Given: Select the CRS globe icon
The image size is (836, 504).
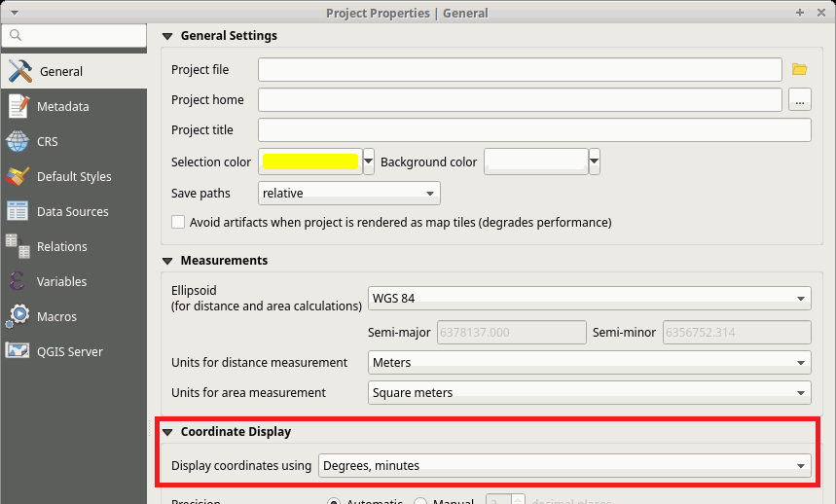Looking at the screenshot, I should click(x=18, y=141).
